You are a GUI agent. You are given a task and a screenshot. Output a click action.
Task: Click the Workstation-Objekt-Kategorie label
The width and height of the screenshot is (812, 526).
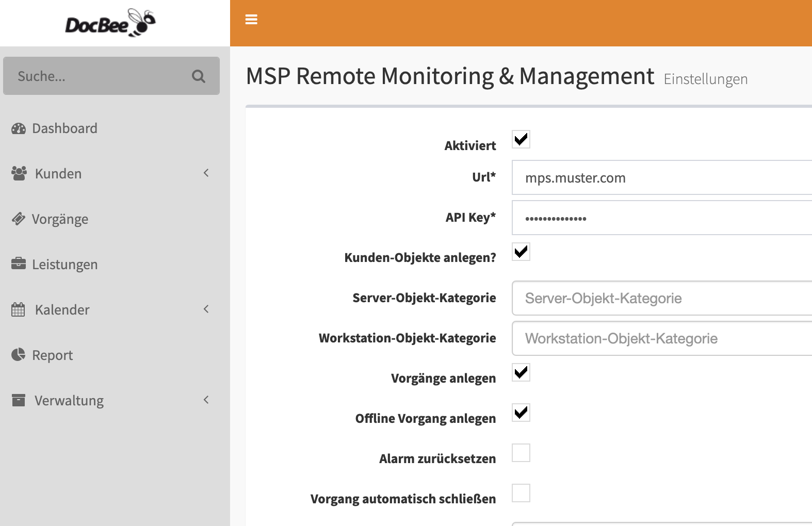click(x=408, y=338)
